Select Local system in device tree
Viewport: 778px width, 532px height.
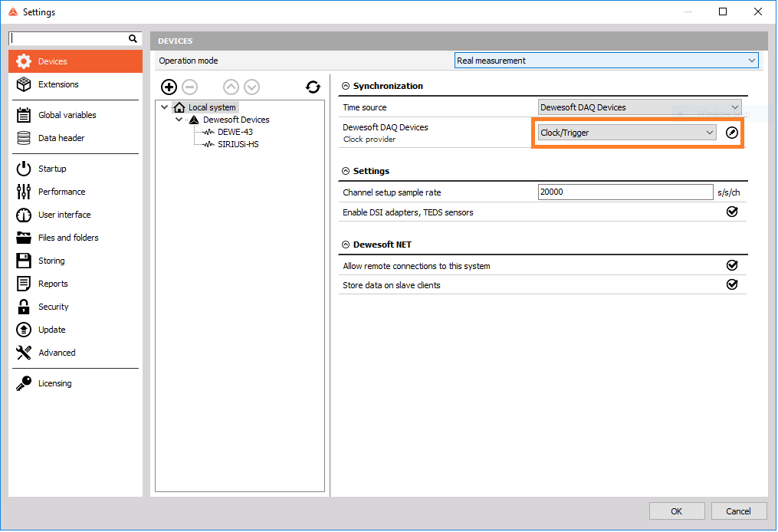212,107
